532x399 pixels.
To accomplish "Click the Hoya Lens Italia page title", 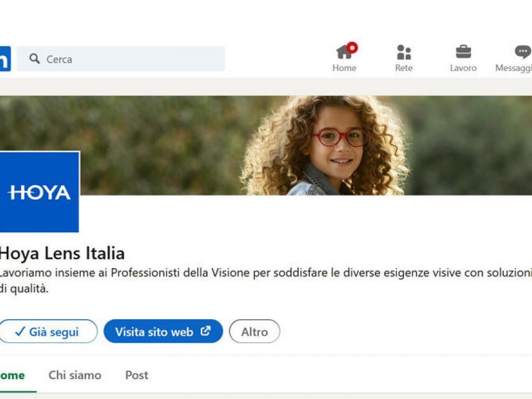I will pyautogui.click(x=62, y=254).
